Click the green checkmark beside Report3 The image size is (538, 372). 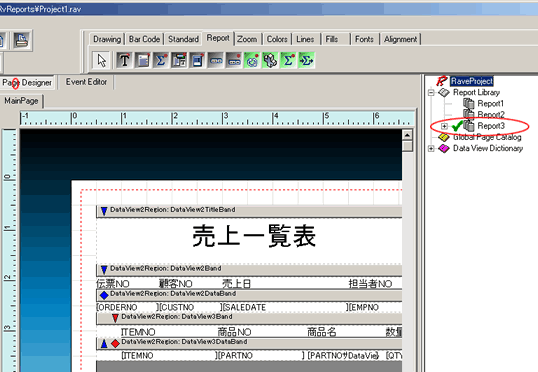(457, 126)
